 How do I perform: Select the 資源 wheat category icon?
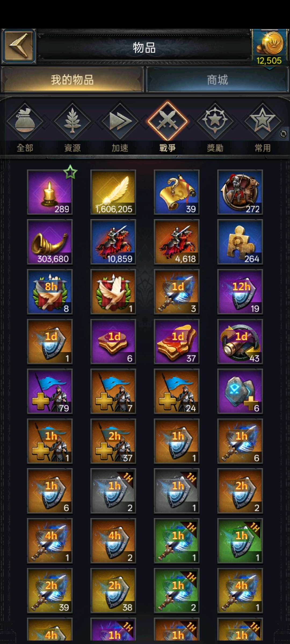click(x=73, y=127)
